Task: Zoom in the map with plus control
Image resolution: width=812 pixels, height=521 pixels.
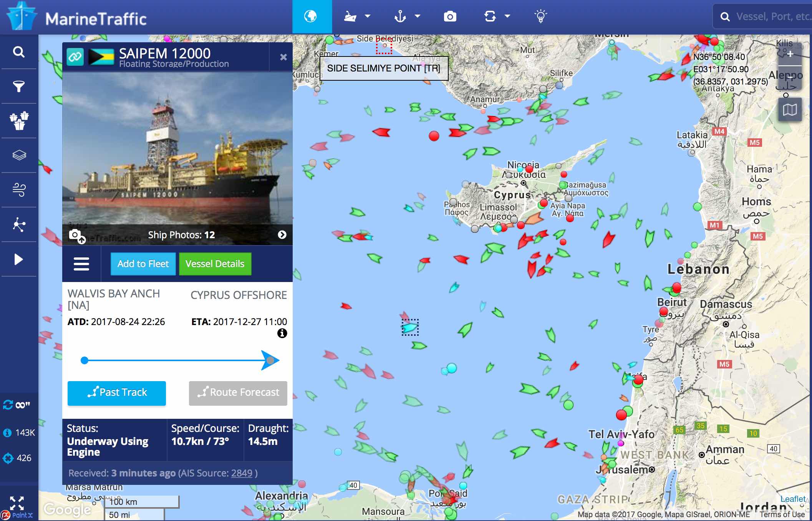Action: [790, 54]
